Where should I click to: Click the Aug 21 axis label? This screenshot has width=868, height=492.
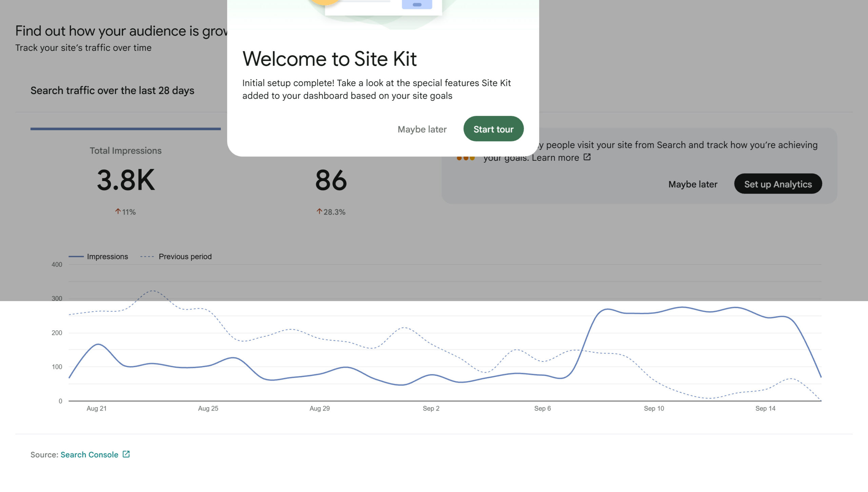97,408
